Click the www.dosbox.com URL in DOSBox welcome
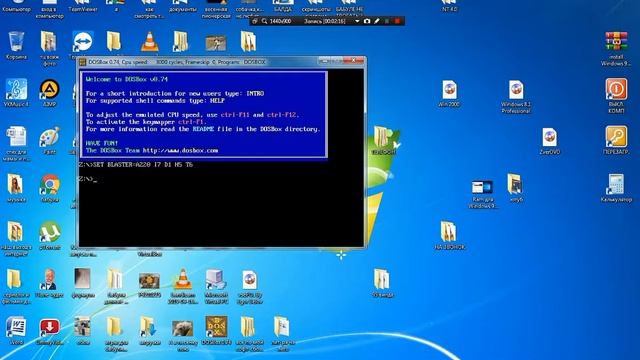 click(x=180, y=151)
